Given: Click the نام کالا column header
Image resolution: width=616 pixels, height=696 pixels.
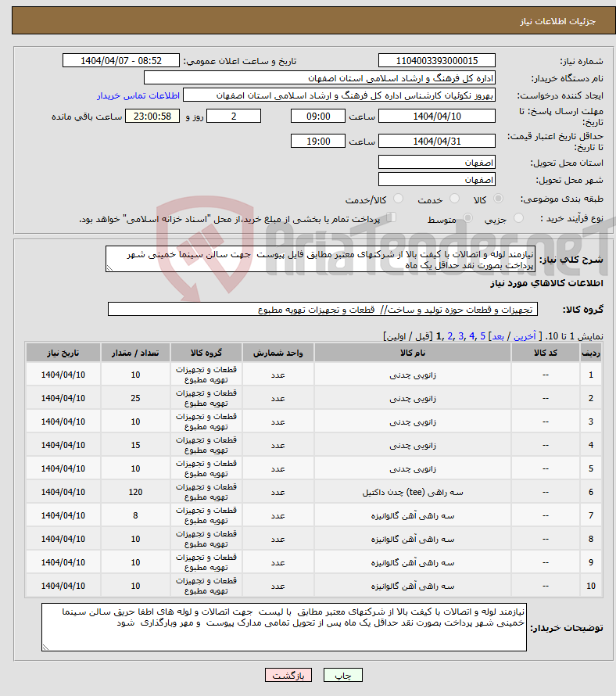Looking at the screenshot, I should point(413,353).
